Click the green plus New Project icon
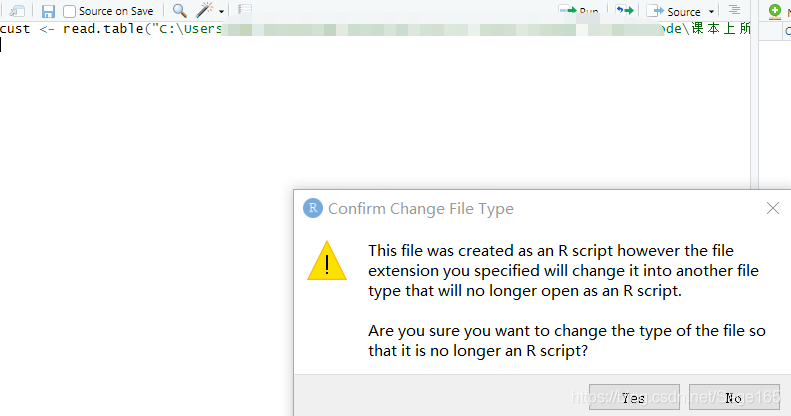This screenshot has width=791, height=416. pyautogui.click(x=775, y=11)
